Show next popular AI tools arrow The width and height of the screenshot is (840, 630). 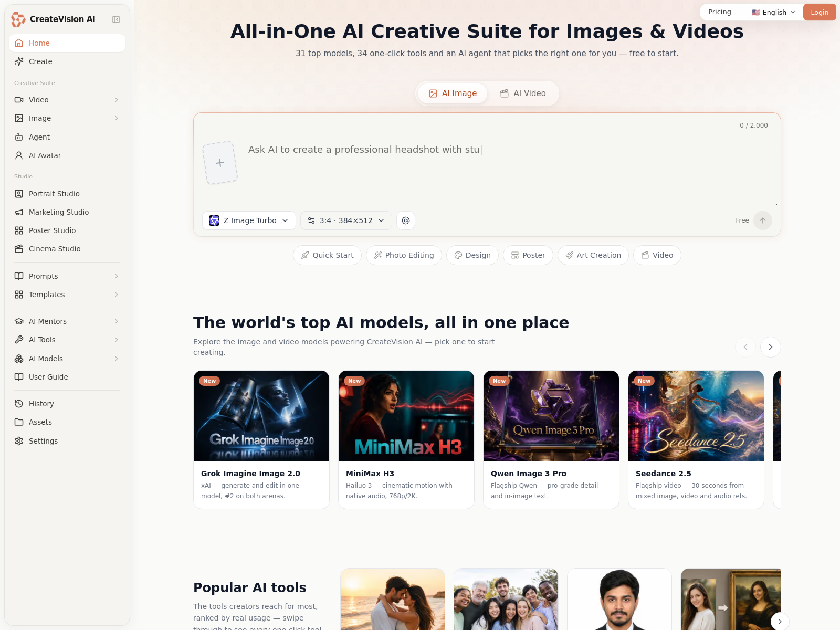(x=780, y=622)
